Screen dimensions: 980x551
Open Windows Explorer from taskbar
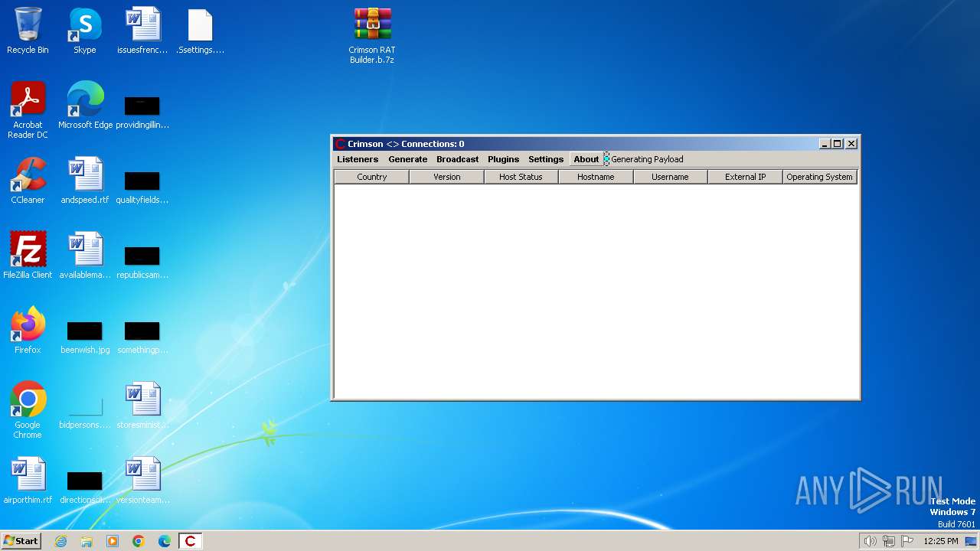click(87, 541)
